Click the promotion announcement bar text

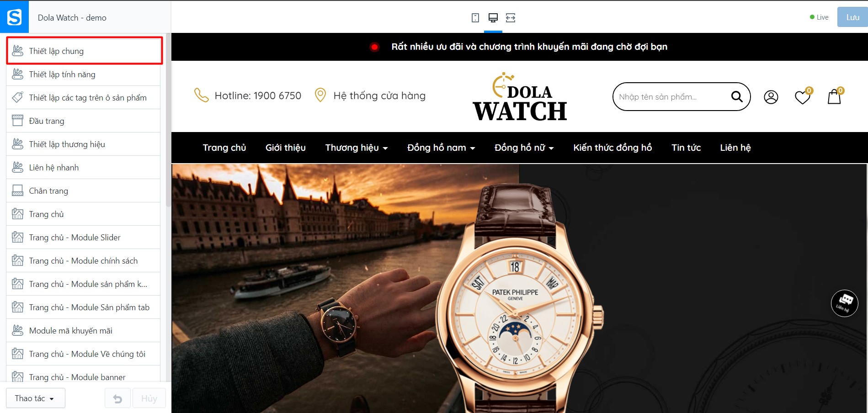(x=529, y=47)
